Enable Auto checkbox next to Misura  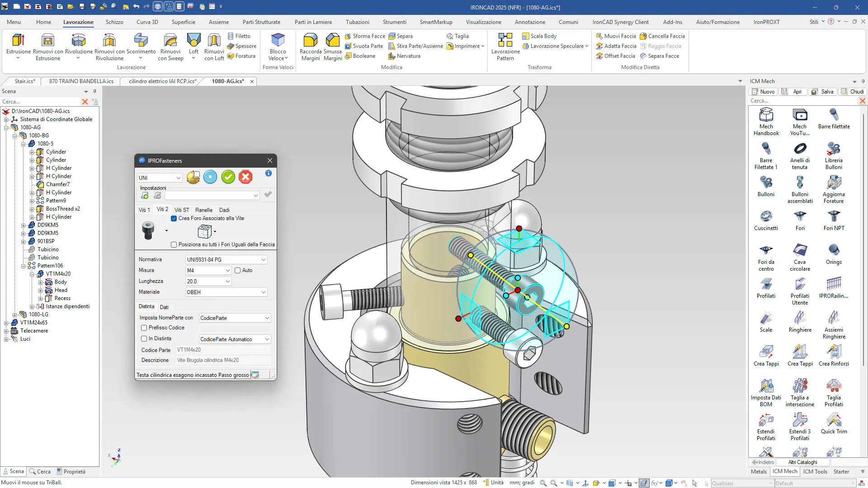238,270
